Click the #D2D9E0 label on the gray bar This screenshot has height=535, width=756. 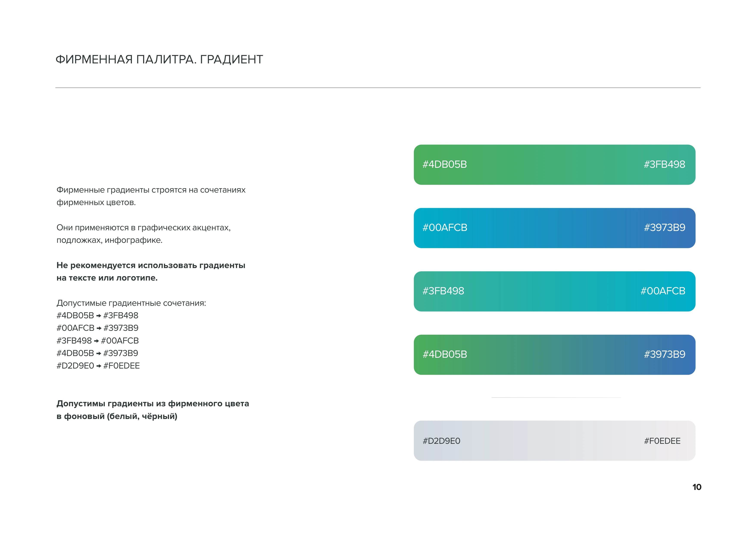[442, 441]
